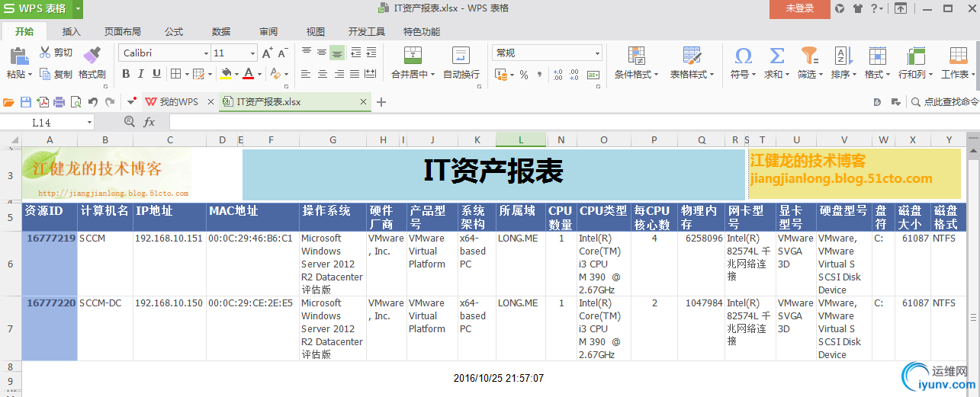Apply percent style with the % icon
The height and width of the screenshot is (397, 980).
pos(524,75)
